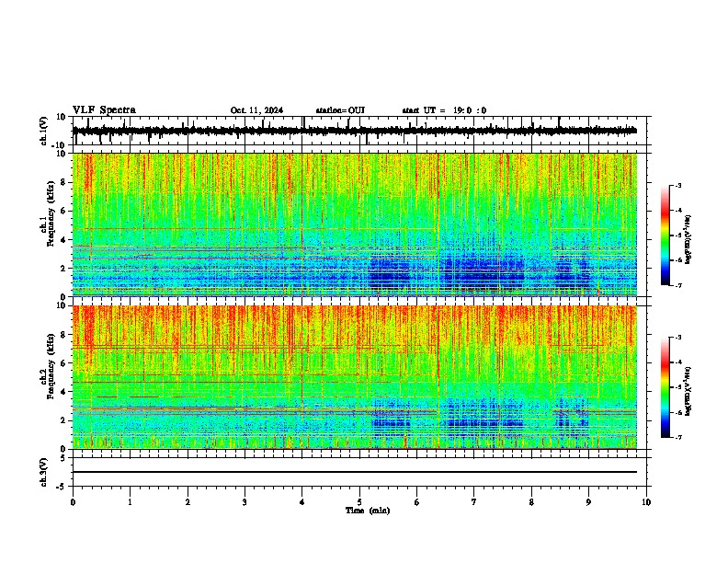Click inside the ch.2 spectrogram panel

pyautogui.click(x=355, y=377)
